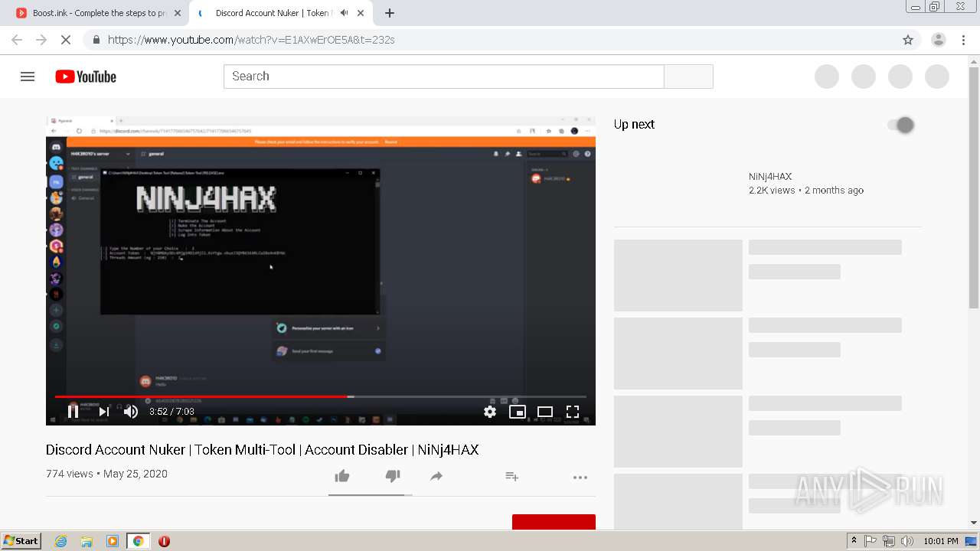Open the NiNj4HAX recommended video
This screenshot has width=980, height=551.
point(770,176)
